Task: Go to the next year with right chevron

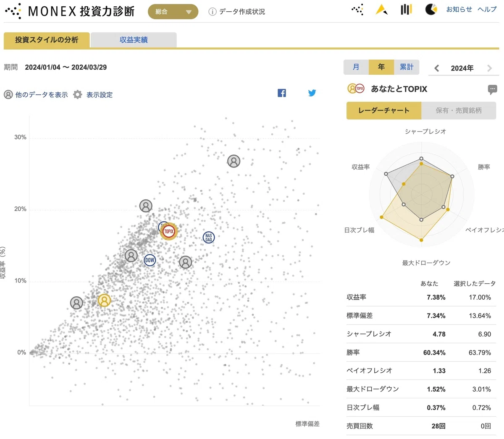Action: point(489,68)
